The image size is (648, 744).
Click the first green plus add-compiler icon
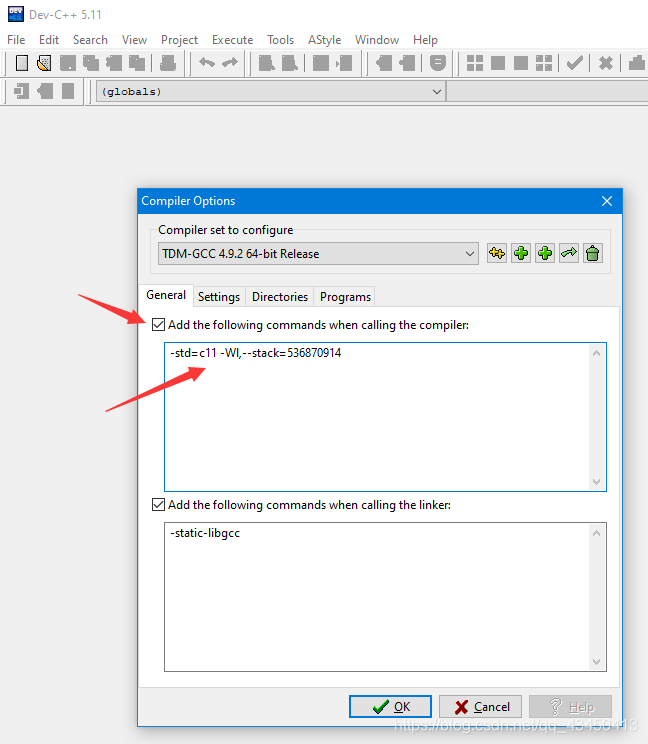pyautogui.click(x=521, y=253)
